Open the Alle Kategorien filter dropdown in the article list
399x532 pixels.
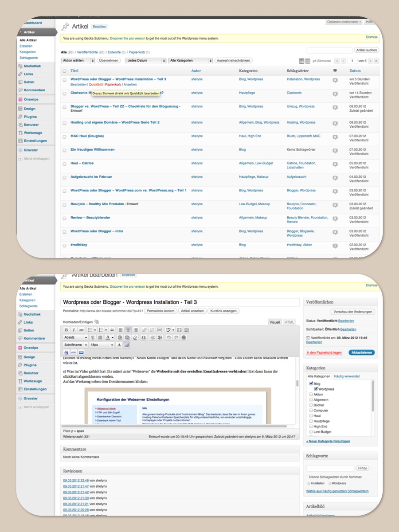click(x=191, y=61)
